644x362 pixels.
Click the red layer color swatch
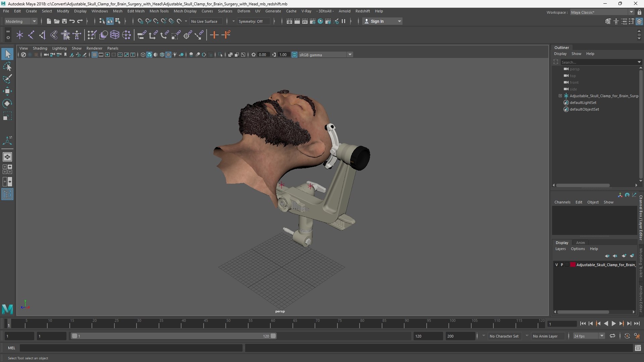[573, 265]
